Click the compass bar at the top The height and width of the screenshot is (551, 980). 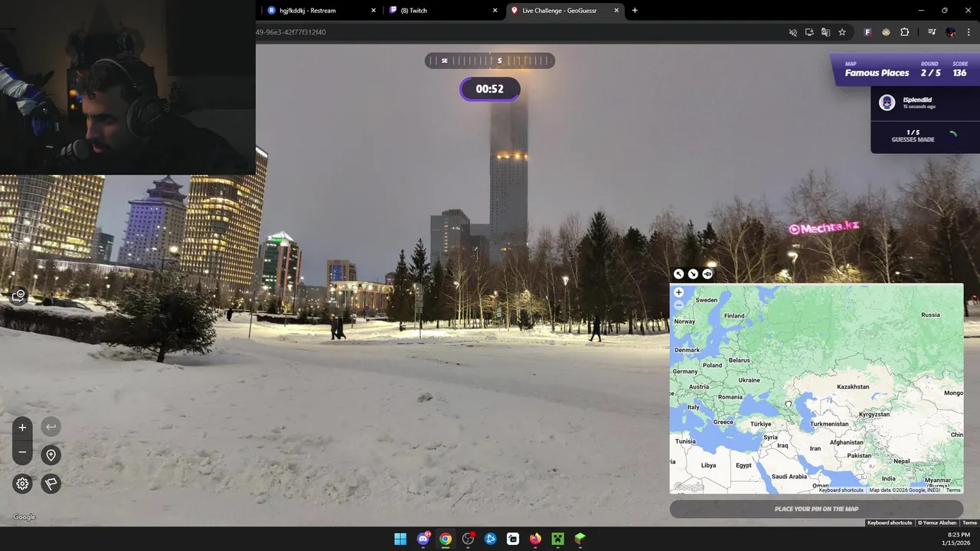(x=490, y=60)
